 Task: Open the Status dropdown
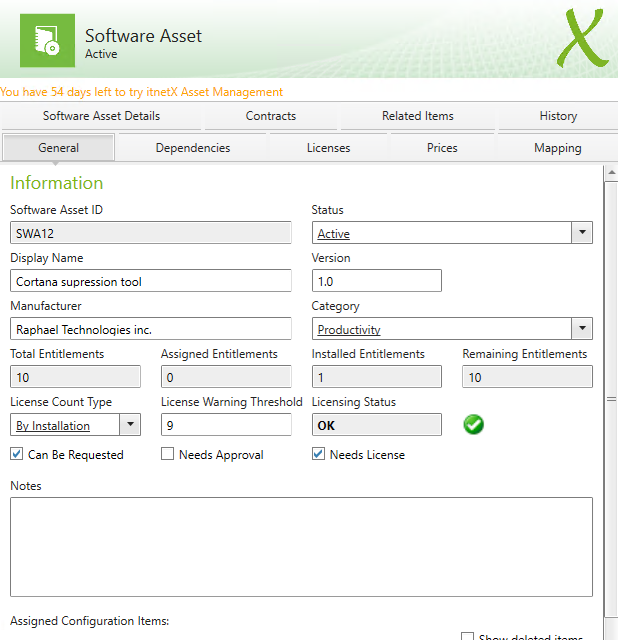(x=582, y=233)
